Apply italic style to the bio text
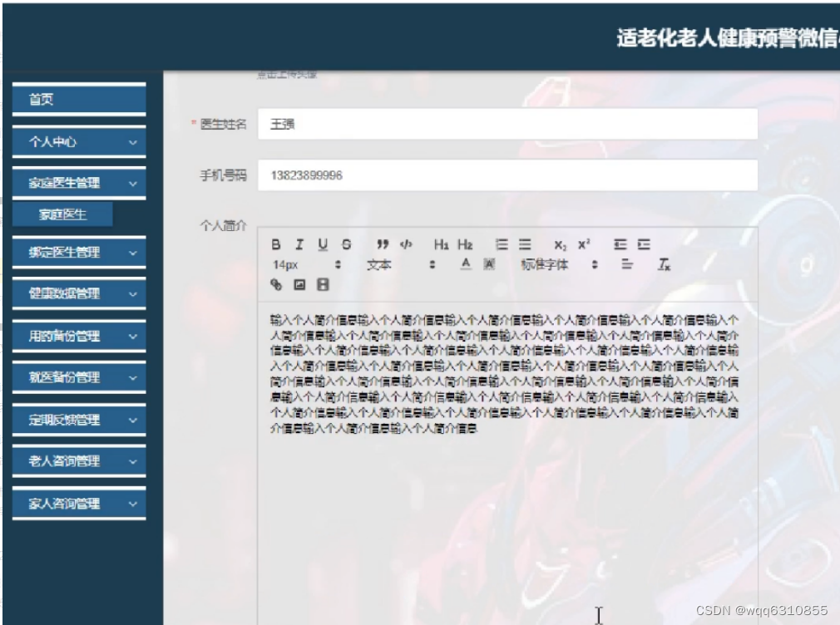840x625 pixels. pyautogui.click(x=299, y=244)
